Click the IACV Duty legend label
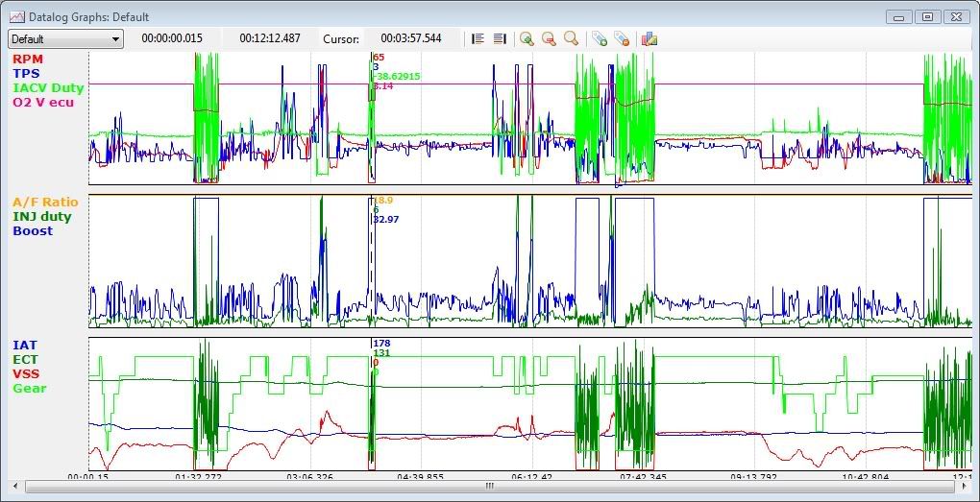The height and width of the screenshot is (502, 980). tap(48, 87)
